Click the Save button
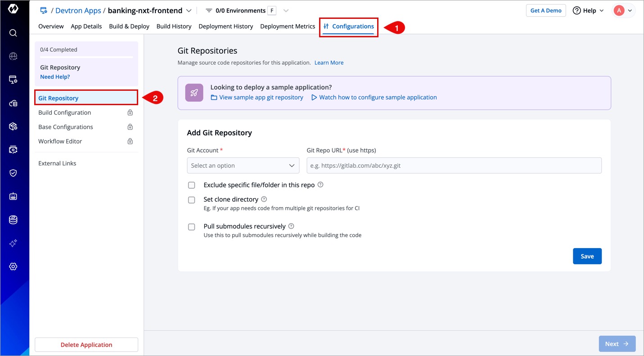This screenshot has width=644, height=356. pyautogui.click(x=587, y=256)
